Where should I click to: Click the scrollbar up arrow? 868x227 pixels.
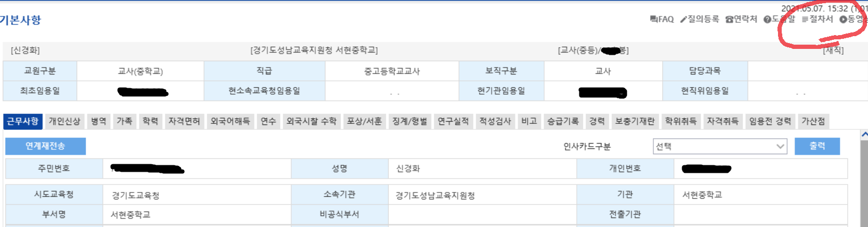864,134
